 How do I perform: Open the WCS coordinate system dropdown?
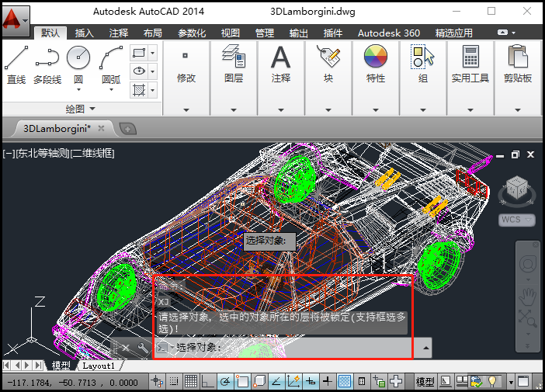[x=516, y=220]
